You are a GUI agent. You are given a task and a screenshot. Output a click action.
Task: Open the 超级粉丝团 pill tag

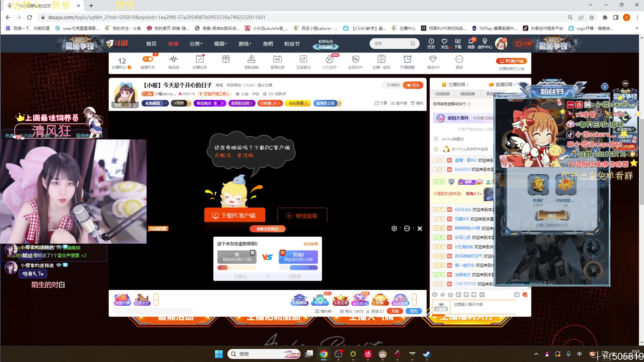tap(242, 103)
